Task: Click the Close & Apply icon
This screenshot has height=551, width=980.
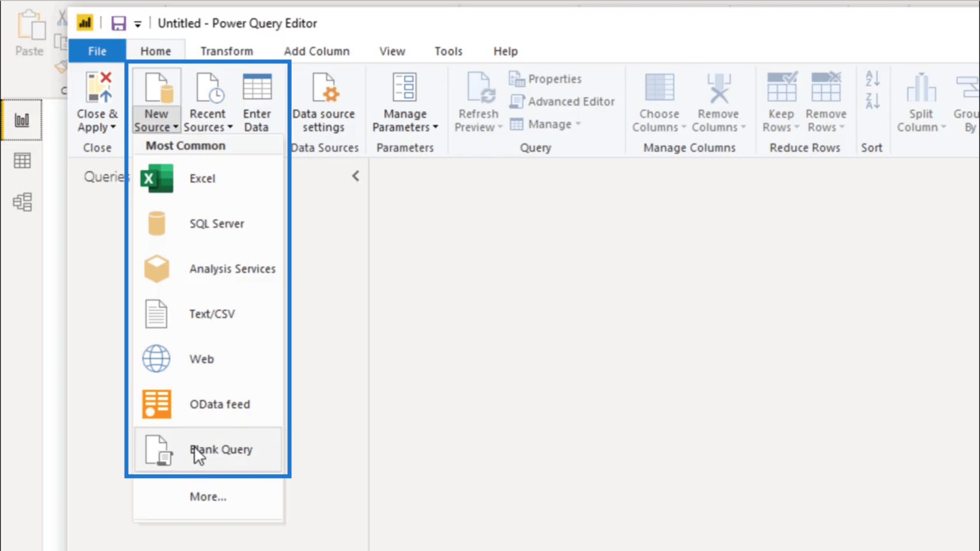Action: pyautogui.click(x=98, y=87)
